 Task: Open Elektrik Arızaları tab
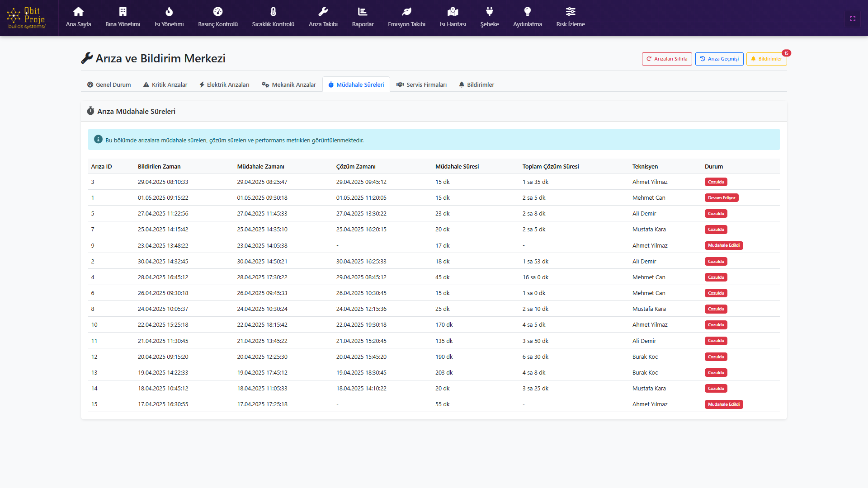[x=224, y=84]
